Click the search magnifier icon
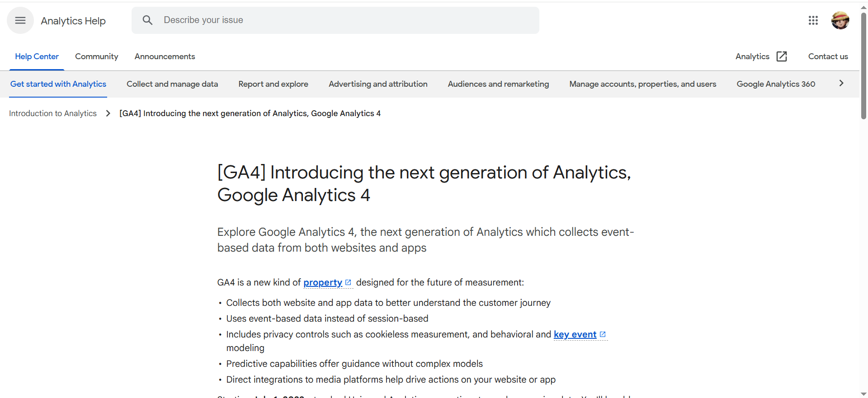Image resolution: width=868 pixels, height=398 pixels. [x=147, y=20]
